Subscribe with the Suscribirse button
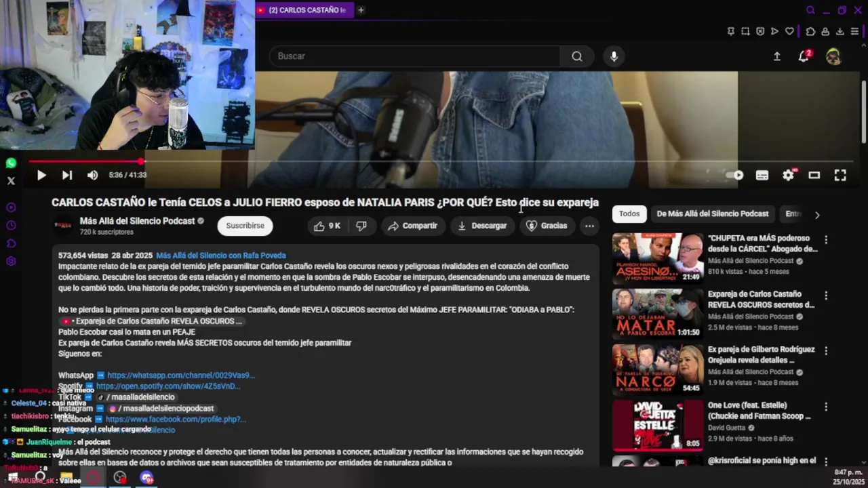This screenshot has height=488, width=868. 245,226
